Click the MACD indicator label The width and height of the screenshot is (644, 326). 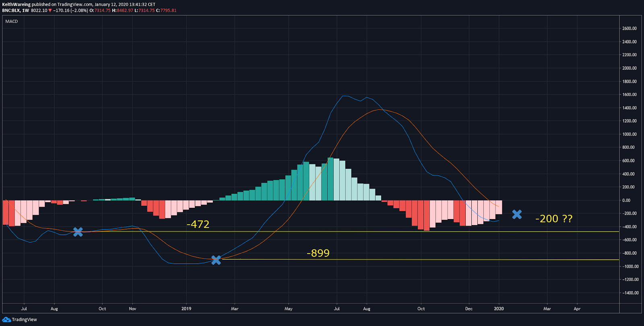12,21
